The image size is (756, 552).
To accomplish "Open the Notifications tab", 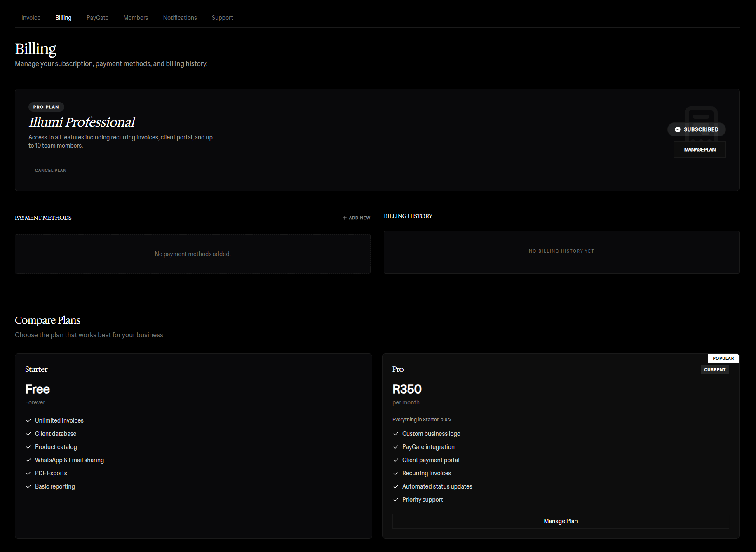I will pos(180,18).
